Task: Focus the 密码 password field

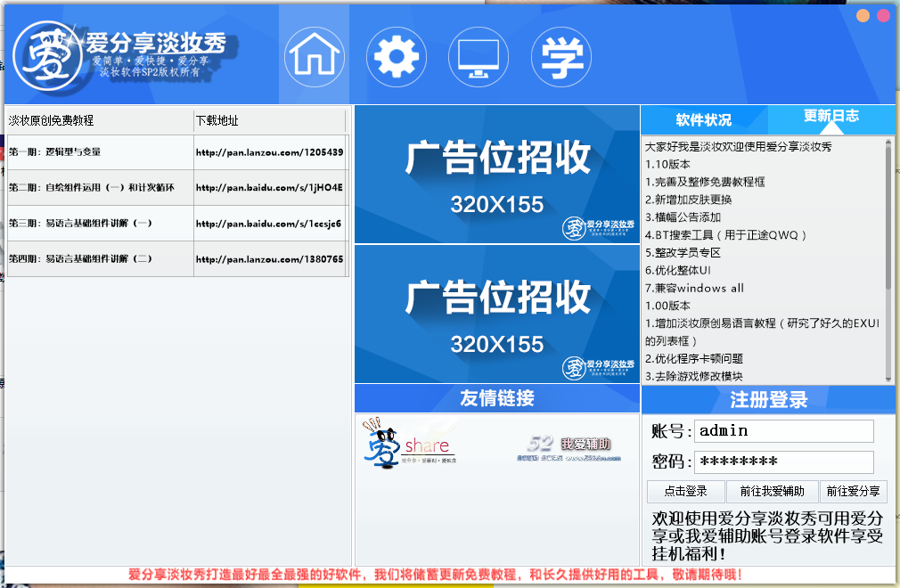Action: pos(784,462)
